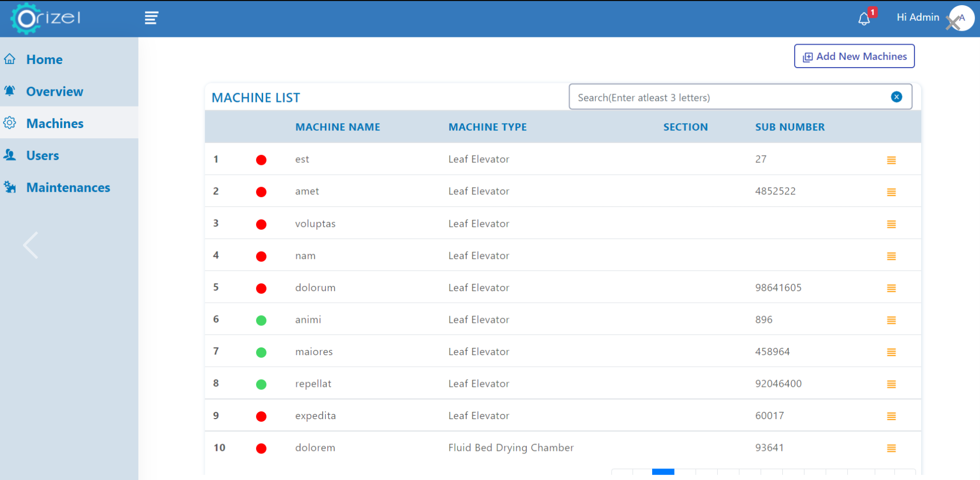
Task: Click the admin profile avatar
Action: [961, 18]
